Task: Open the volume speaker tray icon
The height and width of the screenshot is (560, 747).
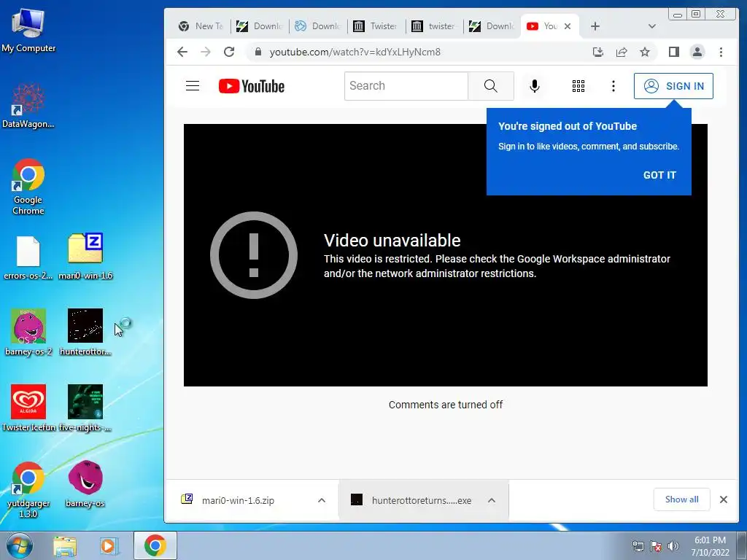Action: 673,546
